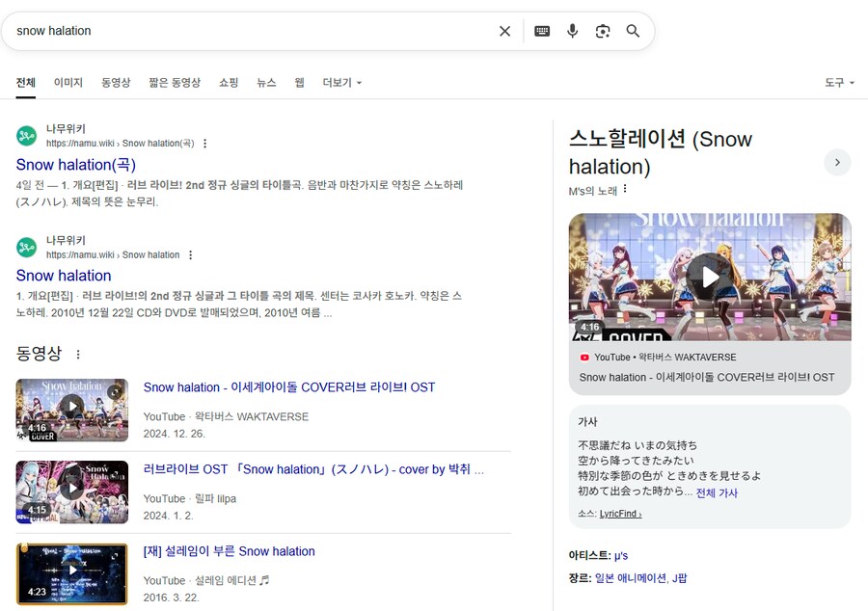The width and height of the screenshot is (868, 611).
Task: Click the 가사 heading in the lyrics card
Action: pos(587,422)
